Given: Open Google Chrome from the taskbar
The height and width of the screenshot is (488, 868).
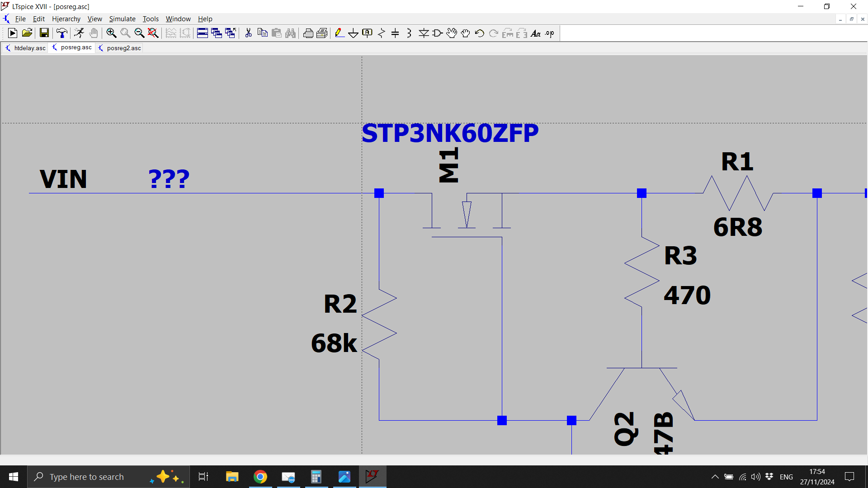Looking at the screenshot, I should pos(260,477).
